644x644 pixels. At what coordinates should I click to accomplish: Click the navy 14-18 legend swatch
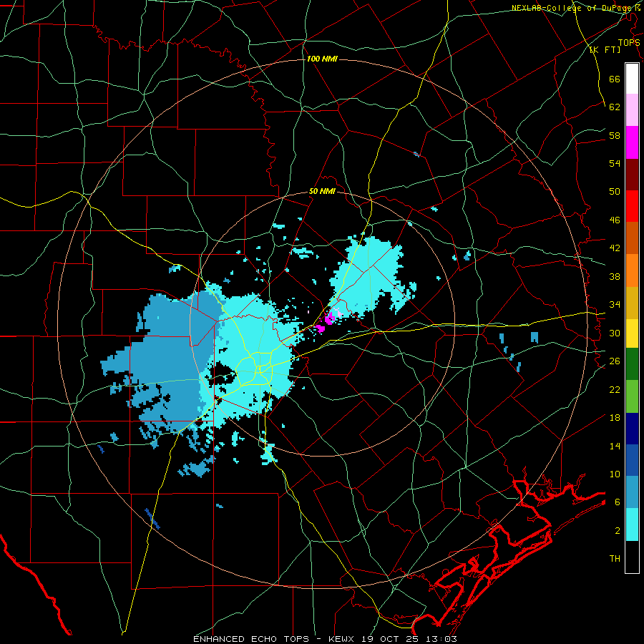coord(632,429)
